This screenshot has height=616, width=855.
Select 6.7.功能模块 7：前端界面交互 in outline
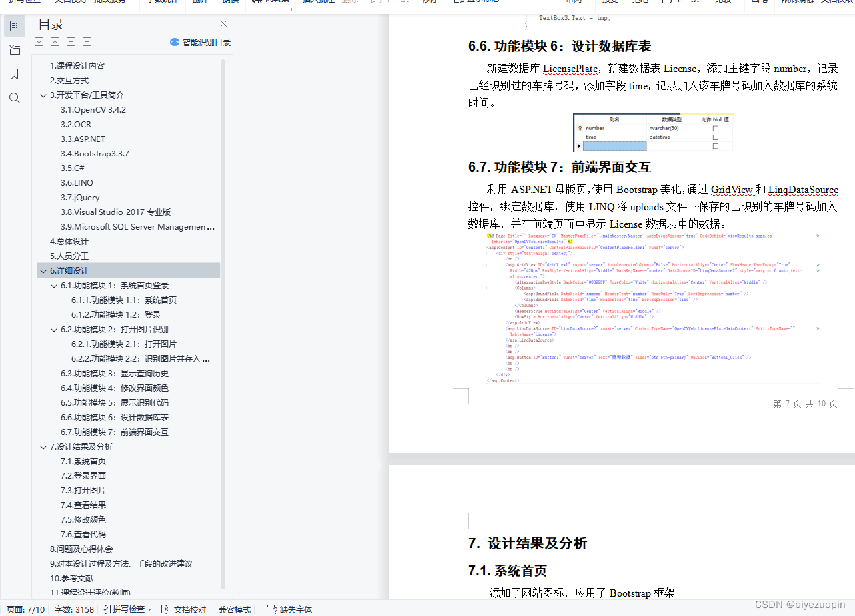coord(115,432)
